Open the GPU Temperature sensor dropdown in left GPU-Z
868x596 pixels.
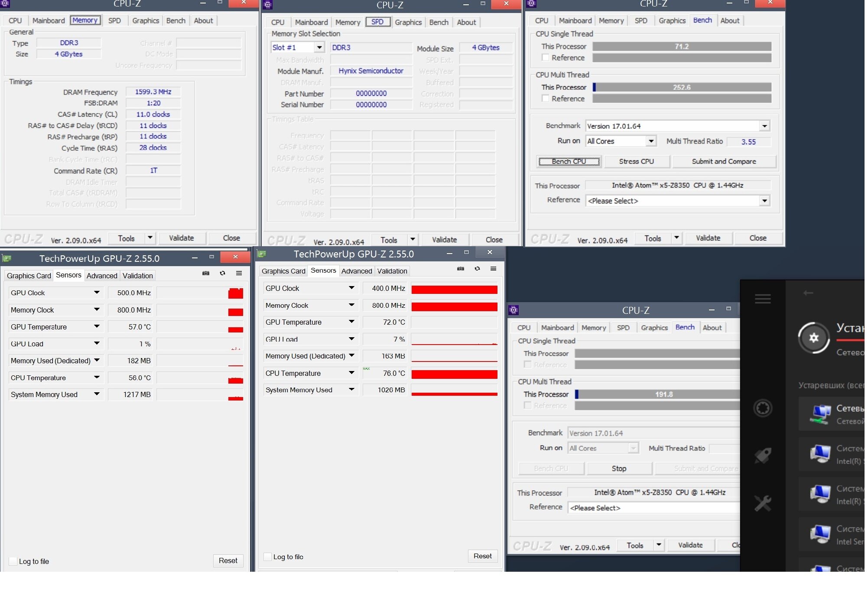(97, 327)
